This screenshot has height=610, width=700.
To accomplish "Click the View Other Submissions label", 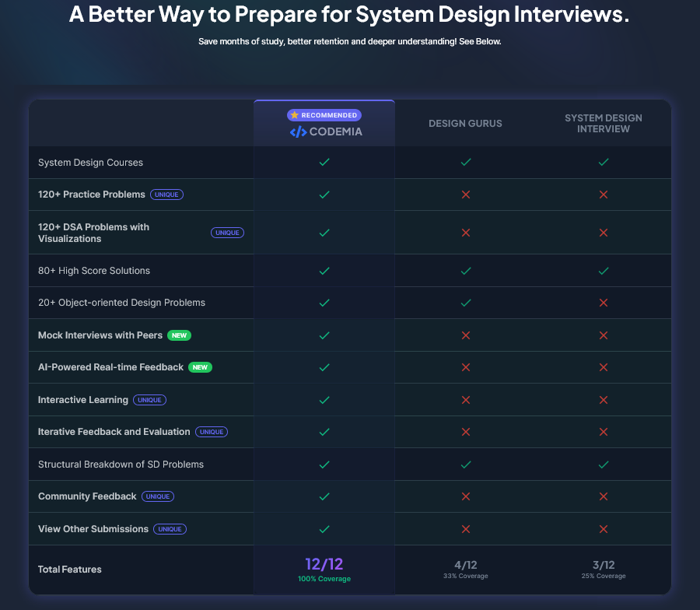I will click(93, 529).
